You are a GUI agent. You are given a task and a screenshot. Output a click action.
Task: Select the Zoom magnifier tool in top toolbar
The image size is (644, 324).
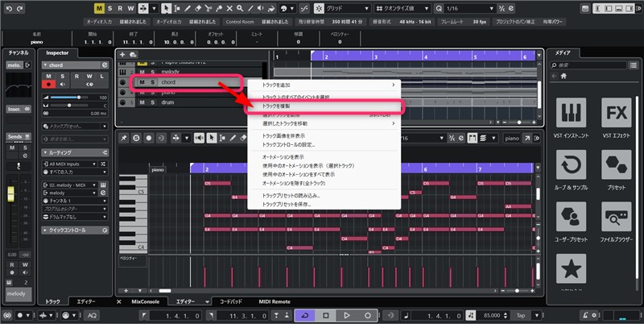click(240, 8)
